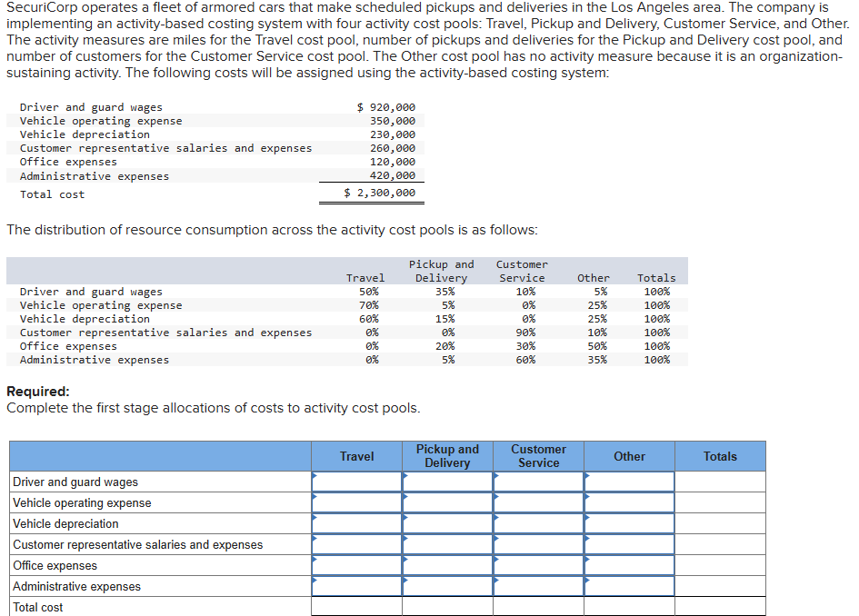Select the Other cell for Vehicle depreciation
Image resolution: width=859 pixels, height=616 pixels.
pos(629,523)
